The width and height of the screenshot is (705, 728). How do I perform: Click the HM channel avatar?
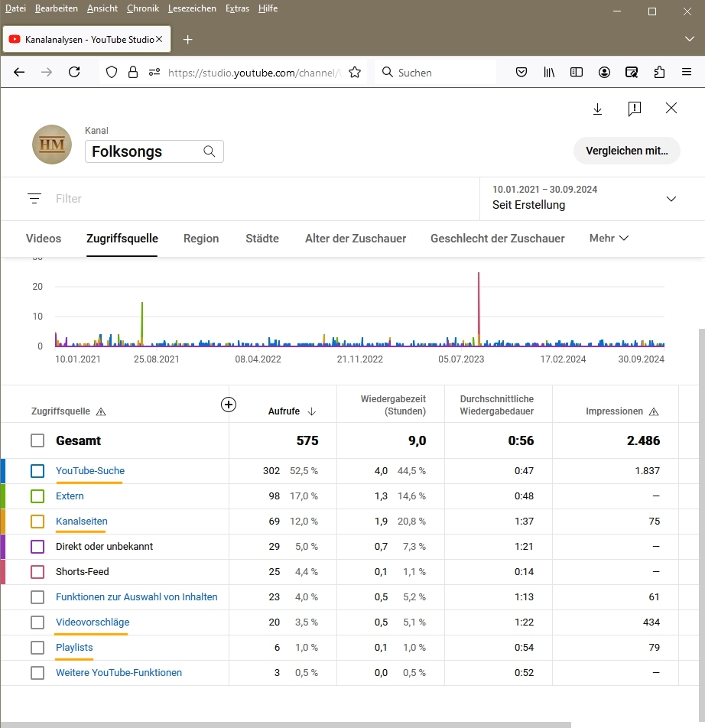point(52,145)
